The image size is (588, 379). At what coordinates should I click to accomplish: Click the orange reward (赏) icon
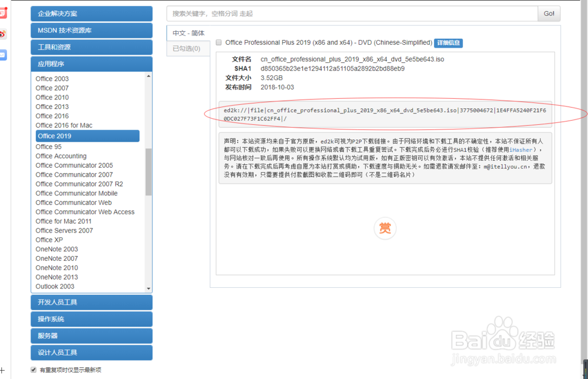[x=385, y=228]
